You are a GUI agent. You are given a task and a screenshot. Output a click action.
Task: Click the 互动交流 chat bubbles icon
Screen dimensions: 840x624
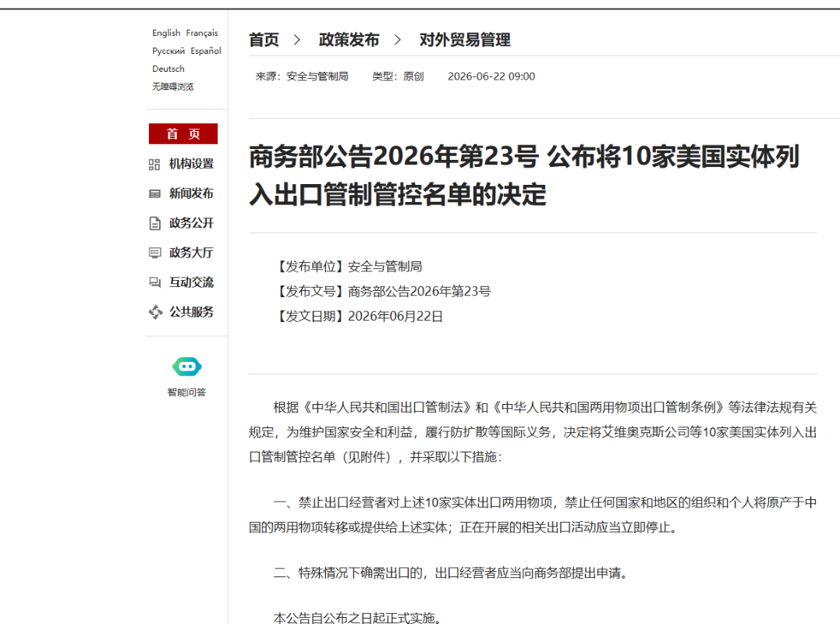point(154,282)
